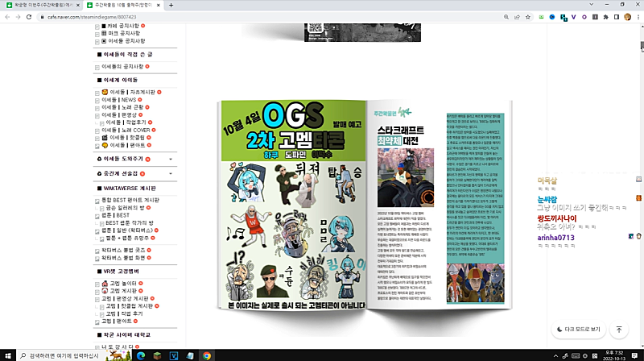Close the active 주간왁물원 tab
Screen dimensions: 644x361
coord(159,6)
